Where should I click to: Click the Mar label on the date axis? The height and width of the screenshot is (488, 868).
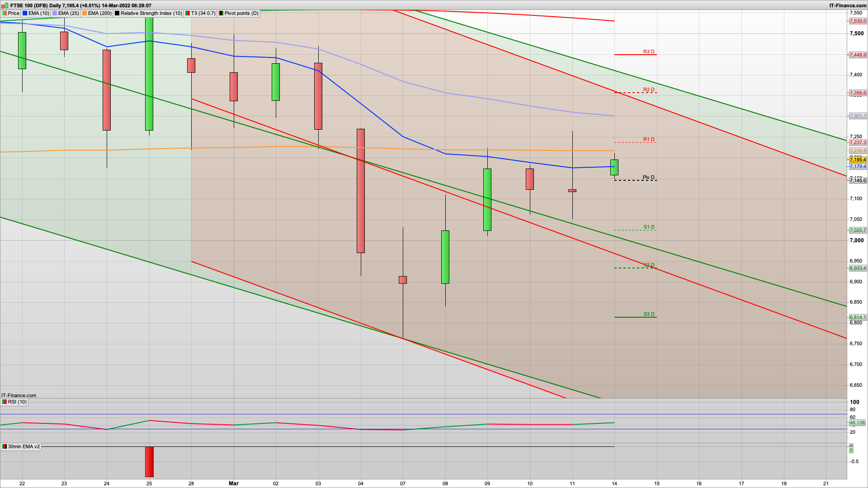[234, 483]
